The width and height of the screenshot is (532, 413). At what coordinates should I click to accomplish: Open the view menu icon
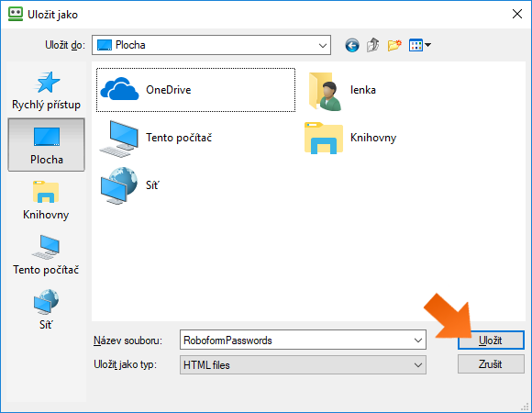tap(420, 45)
